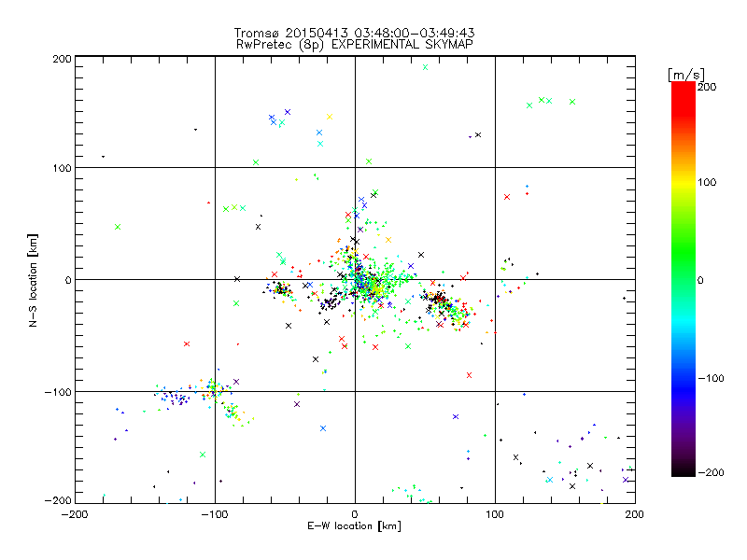Screen dimensions: 747x560
Task: Click the subtitle 'RwPretec (8p) EXPERIMENTAL SKYMAP'
Action: click(355, 44)
